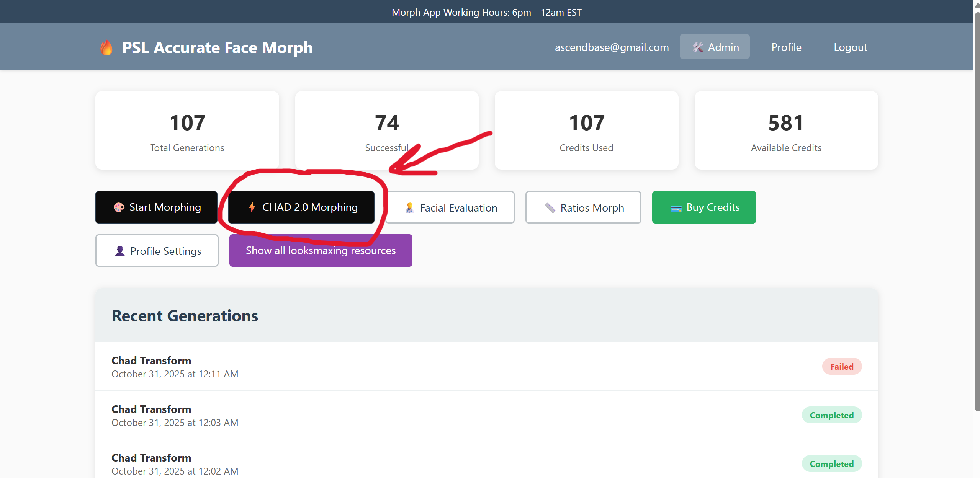The height and width of the screenshot is (478, 980).
Task: Click the Failed status badge
Action: coord(841,367)
